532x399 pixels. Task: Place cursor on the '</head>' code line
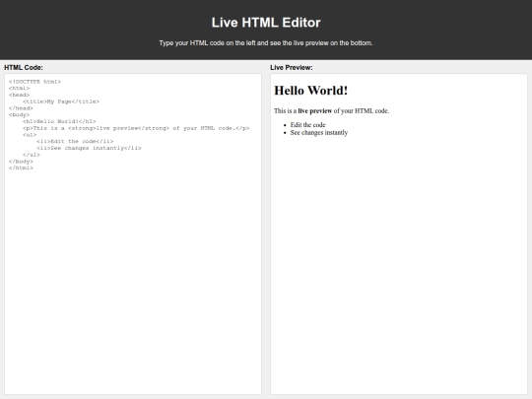click(21, 108)
